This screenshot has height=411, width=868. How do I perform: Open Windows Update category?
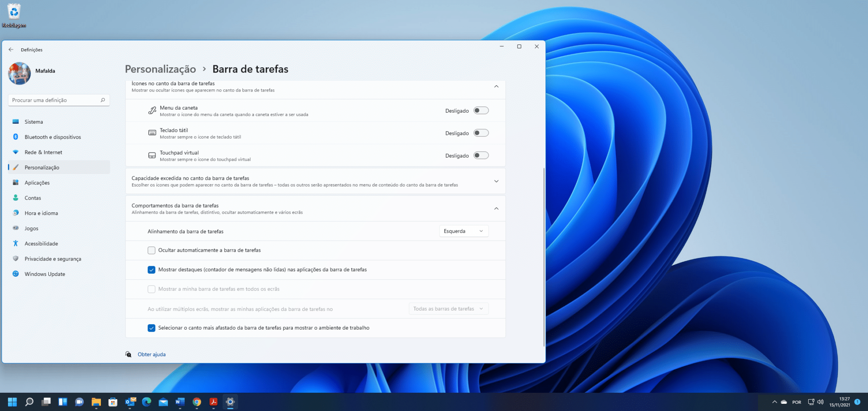59,274
